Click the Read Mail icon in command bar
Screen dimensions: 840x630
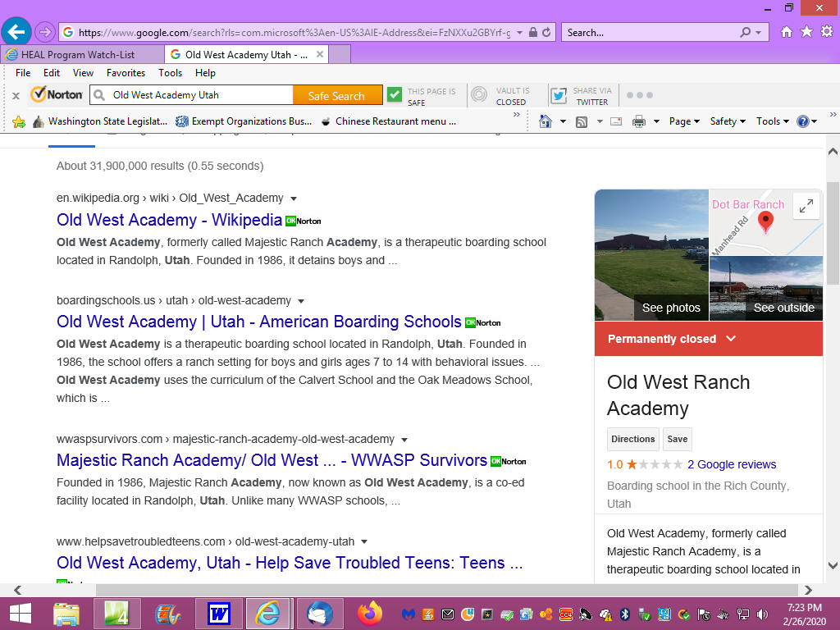coord(616,121)
